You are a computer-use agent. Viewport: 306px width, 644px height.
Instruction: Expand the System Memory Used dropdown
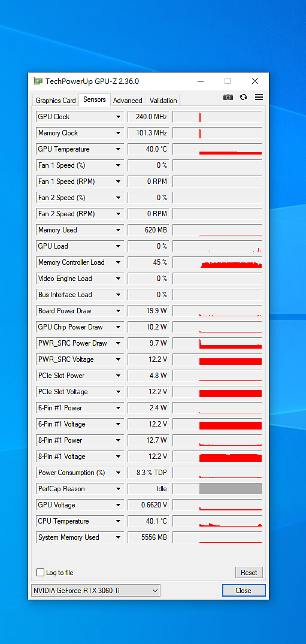tap(119, 537)
